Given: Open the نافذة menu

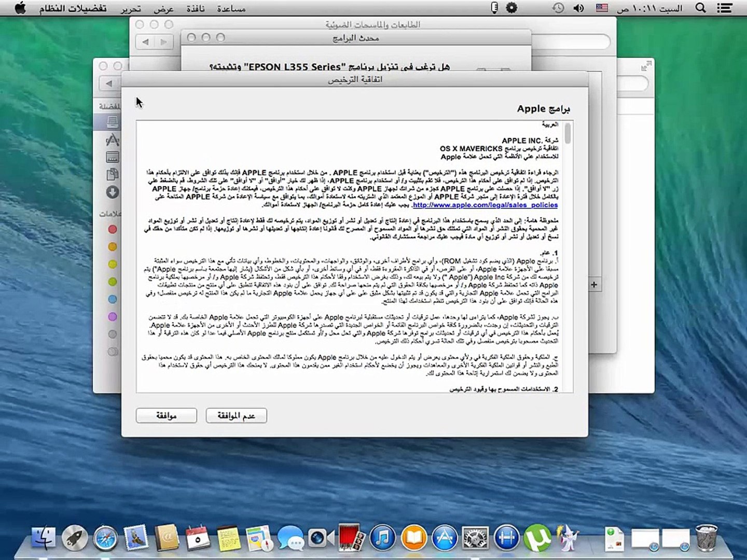Looking at the screenshot, I should (196, 8).
